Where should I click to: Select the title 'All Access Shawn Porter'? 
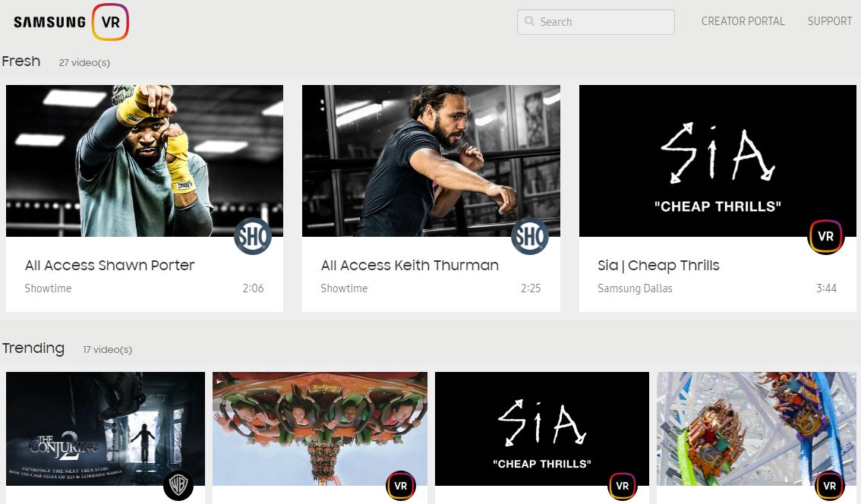(x=110, y=265)
